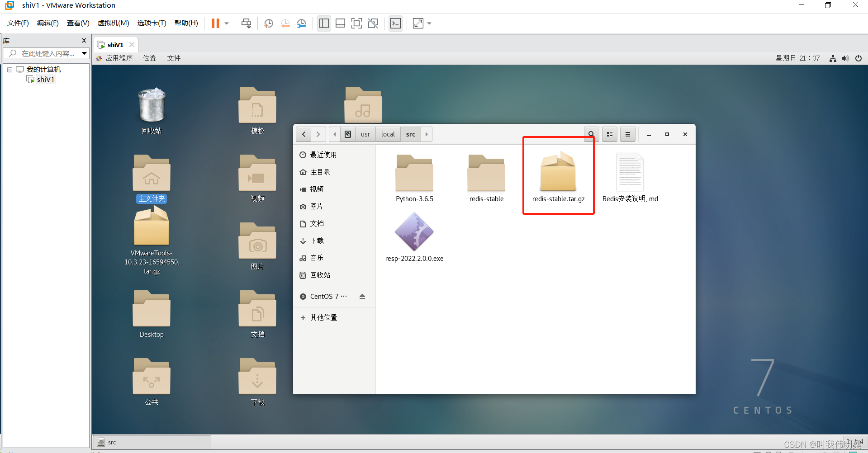This screenshot has width=868, height=453.
Task: Click the file manager search icon
Action: pyautogui.click(x=591, y=134)
